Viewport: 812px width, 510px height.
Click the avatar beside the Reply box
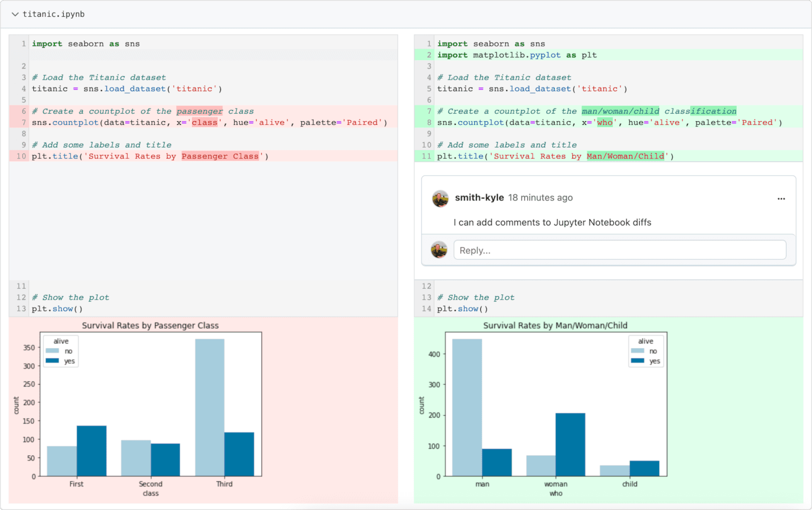[440, 250]
